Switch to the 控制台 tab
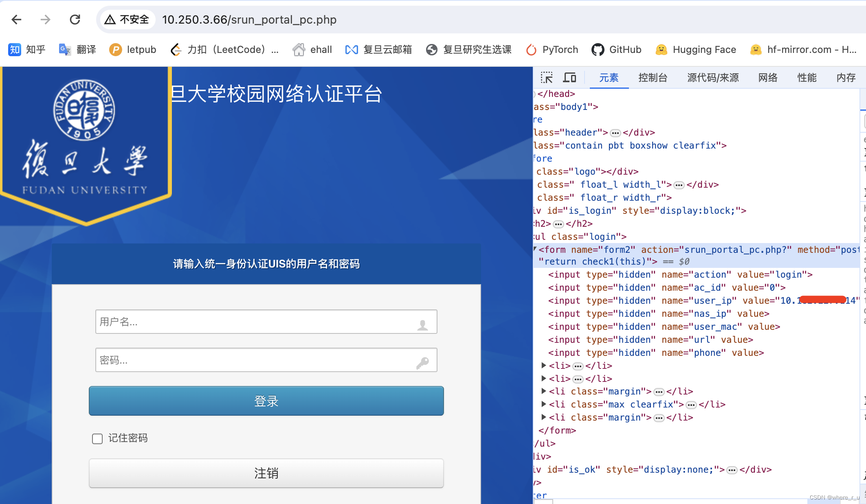 pyautogui.click(x=653, y=77)
